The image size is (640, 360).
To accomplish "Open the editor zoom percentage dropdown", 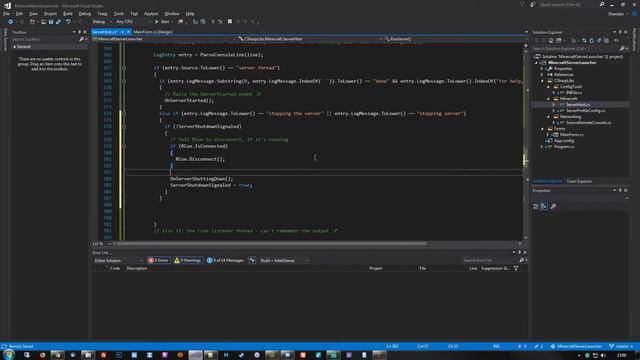I will click(x=101, y=244).
